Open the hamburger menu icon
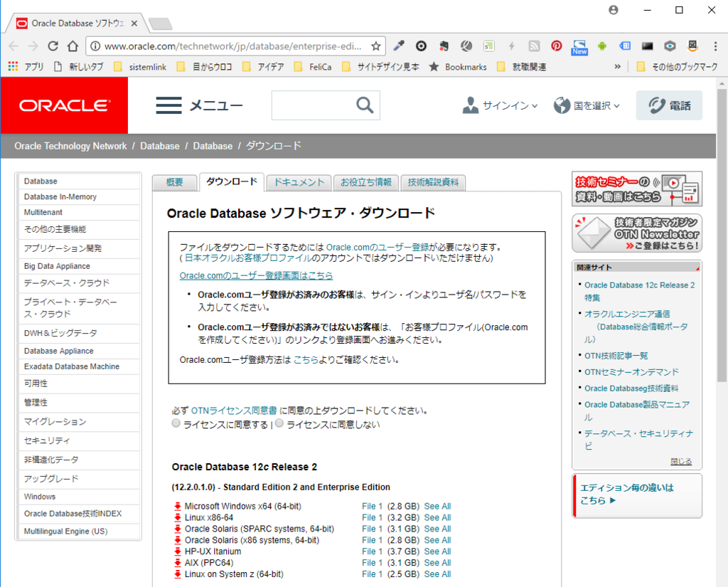Viewport: 728px width, 587px height. click(168, 105)
